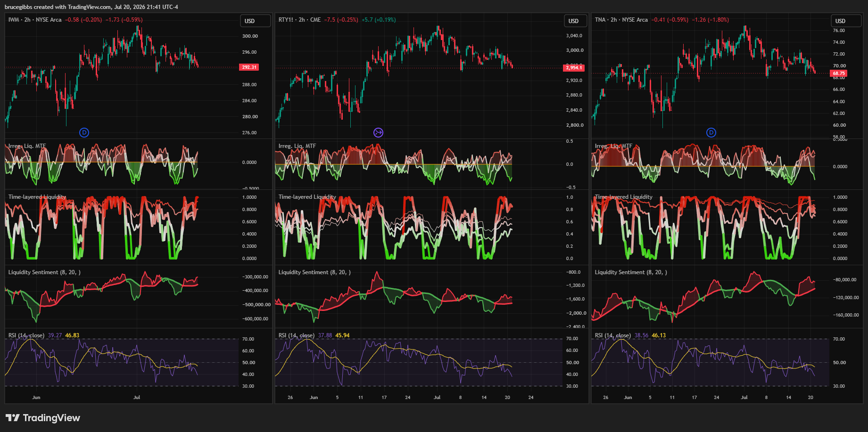Screen dimensions: 868x432
Task: Click the -7.5 (-0.25%) change on RTY1! header
Action: point(341,20)
